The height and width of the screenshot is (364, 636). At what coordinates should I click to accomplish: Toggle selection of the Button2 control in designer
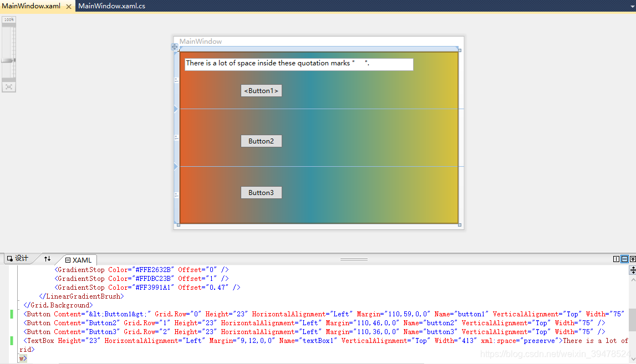coord(261,141)
